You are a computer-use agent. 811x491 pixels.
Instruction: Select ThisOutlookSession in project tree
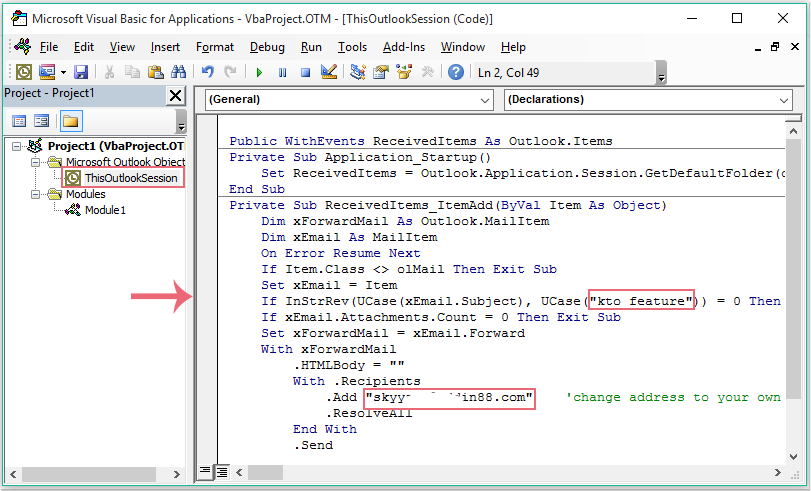pos(130,178)
